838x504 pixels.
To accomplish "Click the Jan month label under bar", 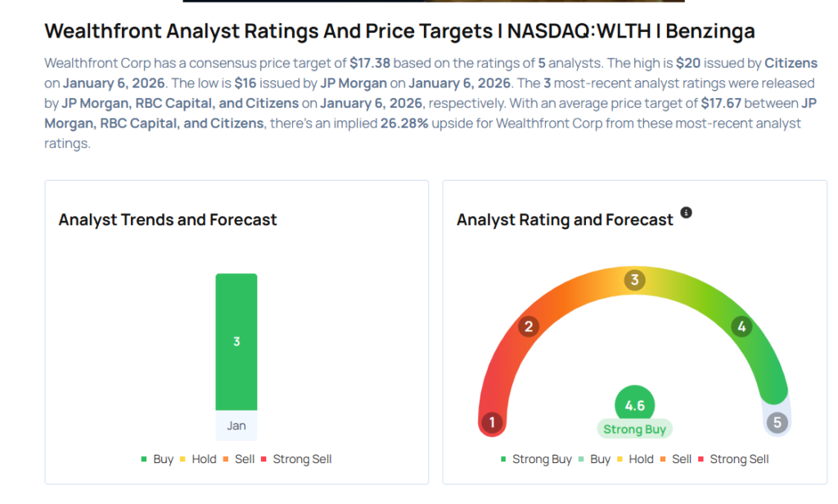I will 237,425.
